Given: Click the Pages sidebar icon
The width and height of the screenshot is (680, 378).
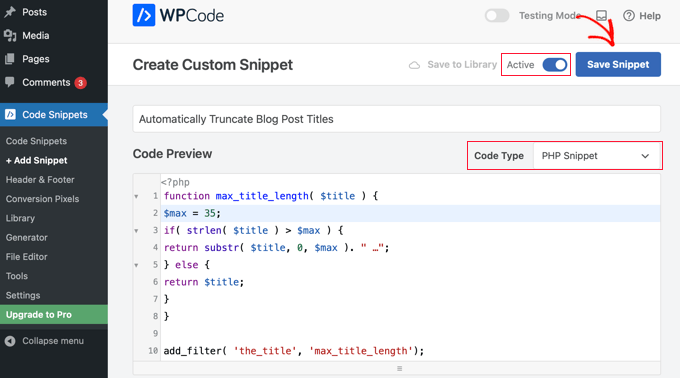Looking at the screenshot, I should pyautogui.click(x=10, y=59).
